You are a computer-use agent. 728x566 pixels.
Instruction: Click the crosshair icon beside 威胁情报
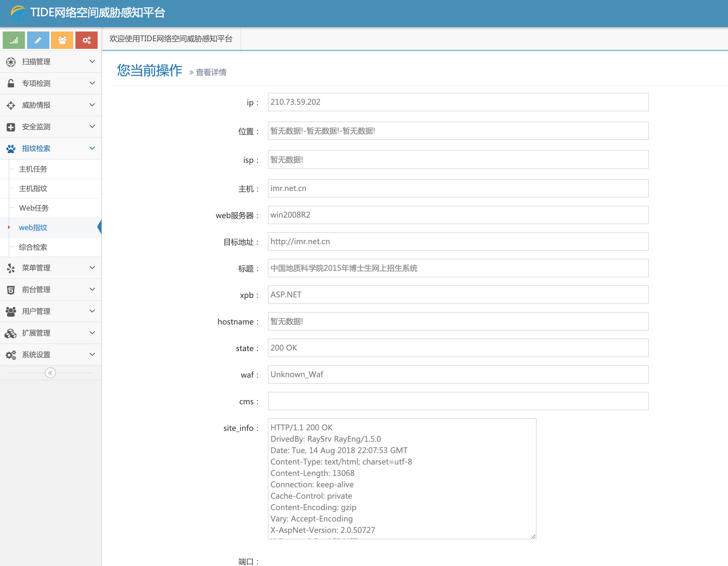(11, 105)
